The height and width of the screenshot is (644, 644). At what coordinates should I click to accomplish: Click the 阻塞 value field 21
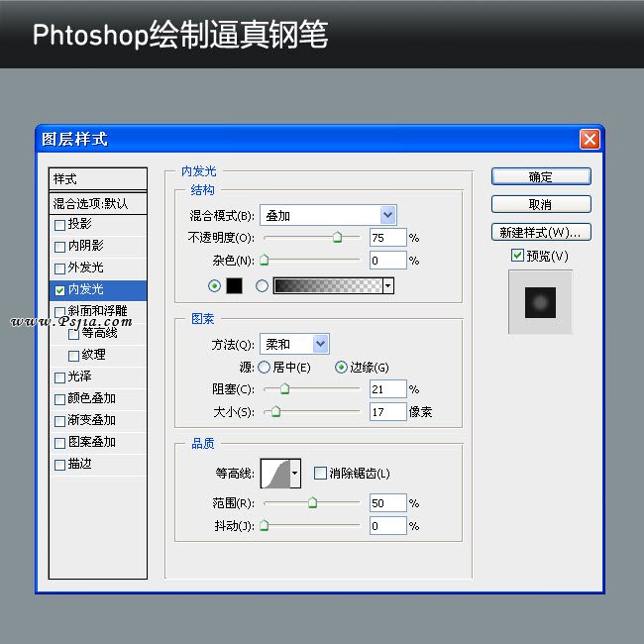387,389
